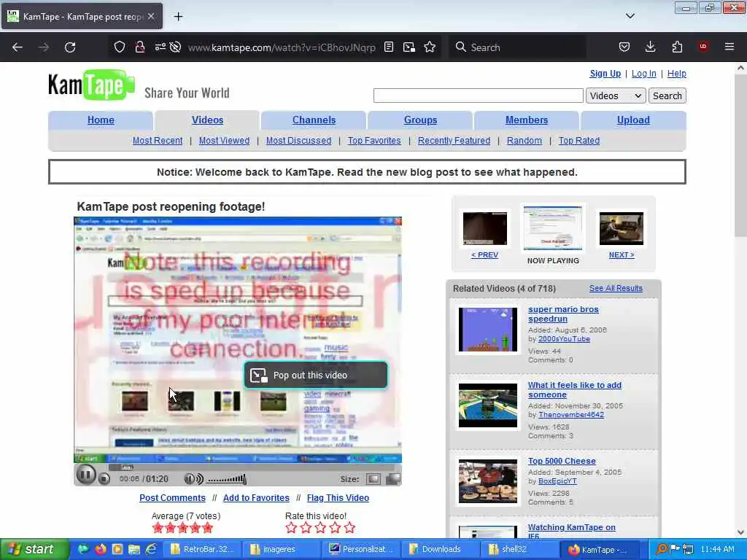Screen dimensions: 747x560
Task: Click the autoplay blocked icon
Action: point(175,47)
